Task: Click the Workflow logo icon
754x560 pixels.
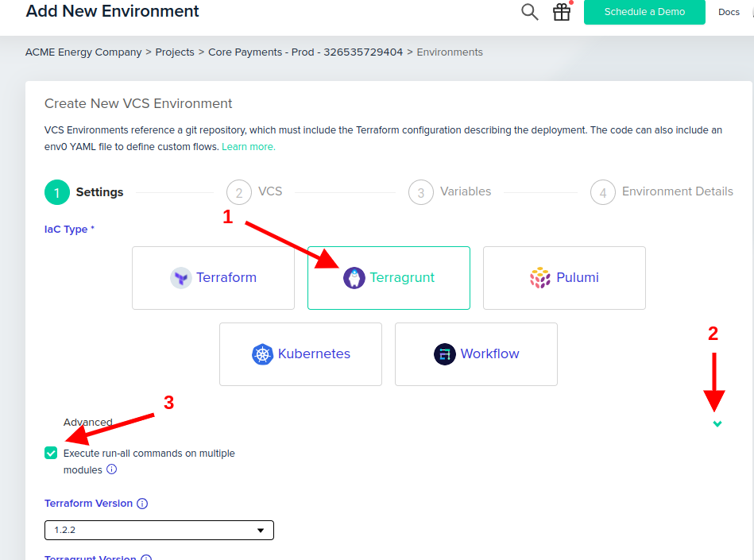Action: [x=445, y=354]
